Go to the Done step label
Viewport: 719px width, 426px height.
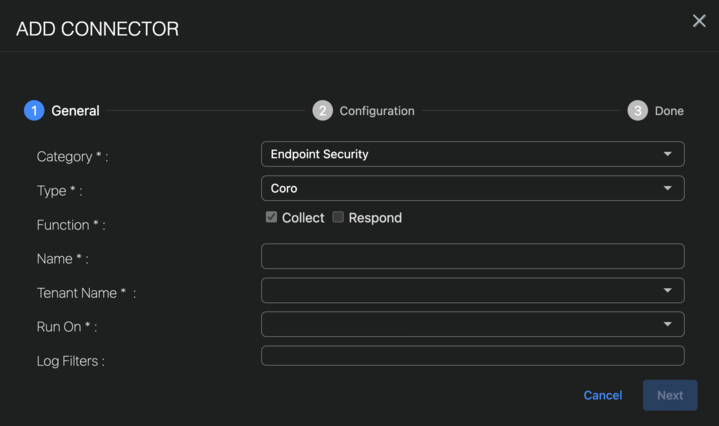pos(669,111)
